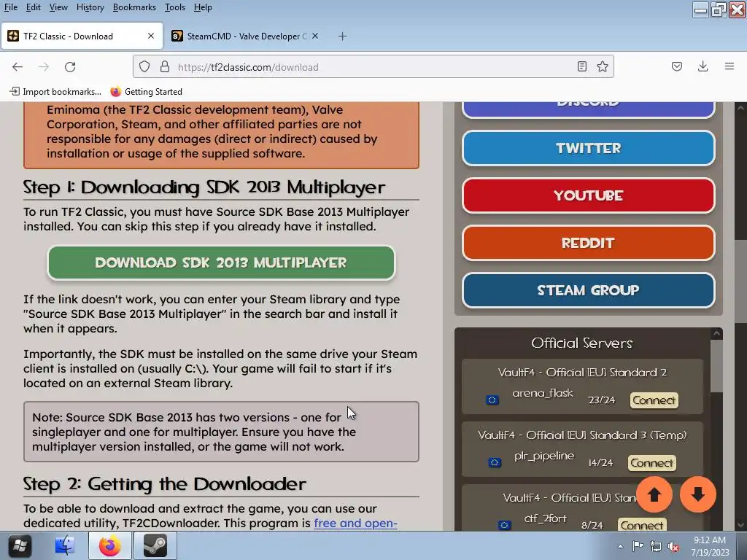This screenshot has height=560, width=747.
Task: Connect to the arena_flask server
Action: [x=654, y=400]
